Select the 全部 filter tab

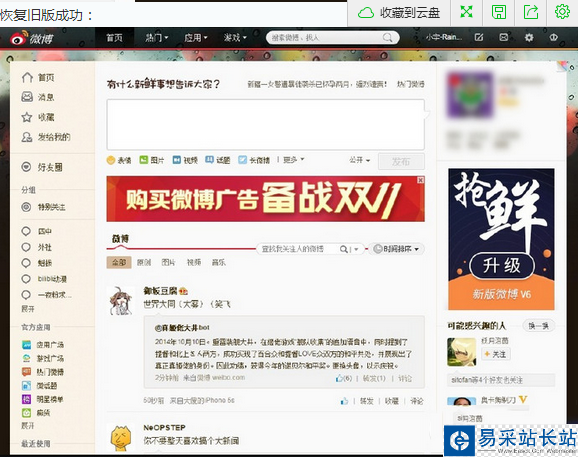tap(119, 262)
